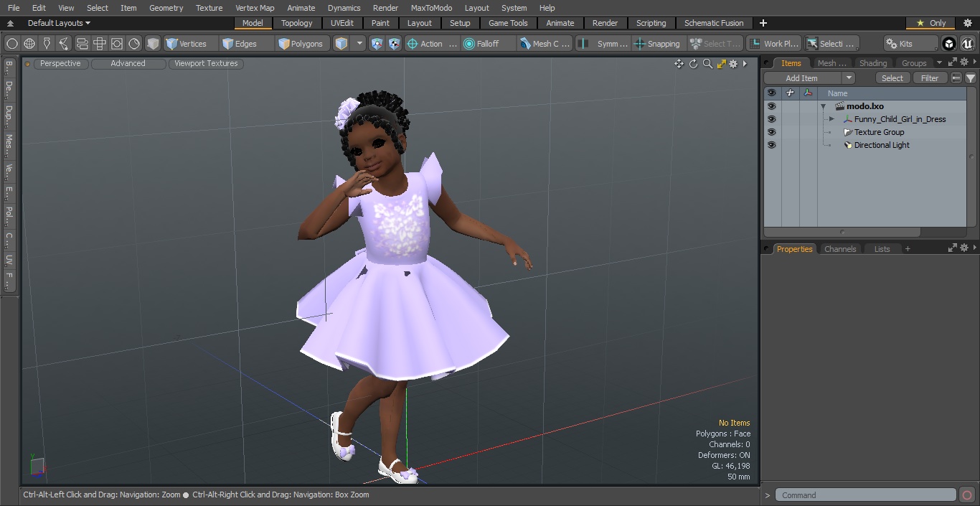The image size is (980, 506).
Task: Toggle visibility of Texture Group
Action: (x=771, y=132)
